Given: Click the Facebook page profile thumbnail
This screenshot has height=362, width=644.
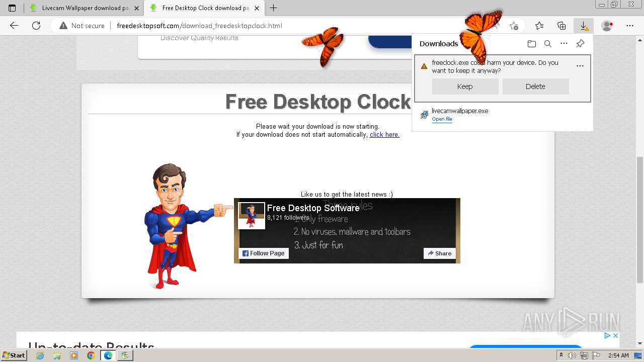Looking at the screenshot, I should (252, 216).
